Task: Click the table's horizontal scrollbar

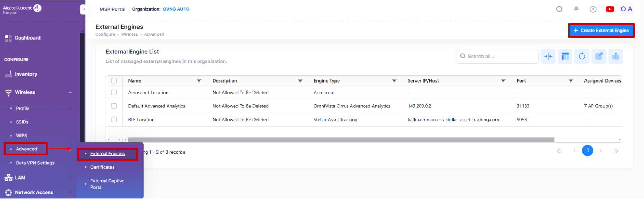Action: tap(341, 140)
